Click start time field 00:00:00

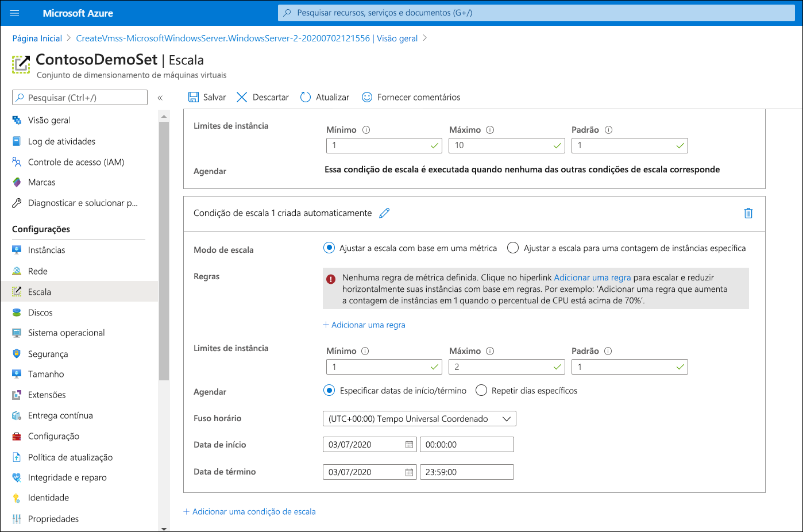coord(467,445)
